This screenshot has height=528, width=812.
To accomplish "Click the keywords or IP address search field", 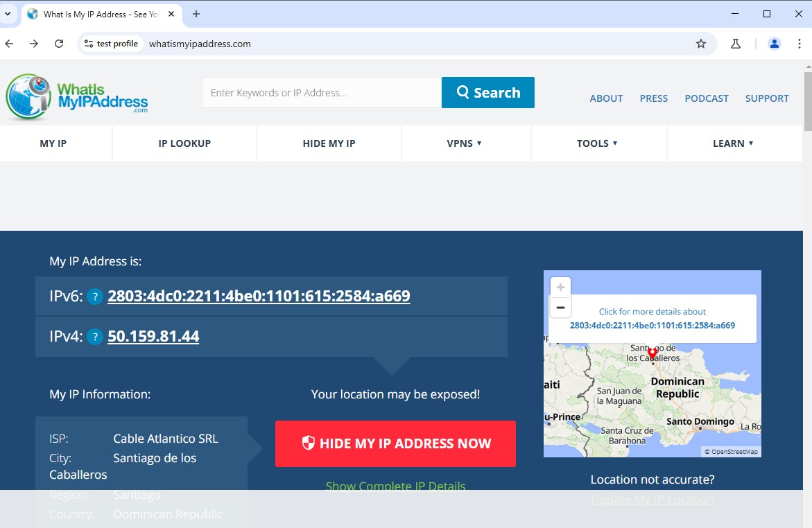I will pyautogui.click(x=321, y=93).
